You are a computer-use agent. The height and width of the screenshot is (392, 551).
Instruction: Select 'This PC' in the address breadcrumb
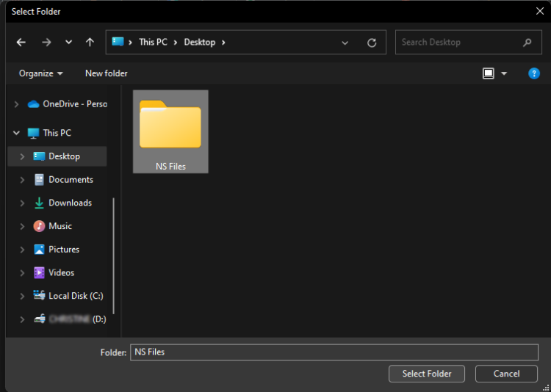pyautogui.click(x=154, y=42)
